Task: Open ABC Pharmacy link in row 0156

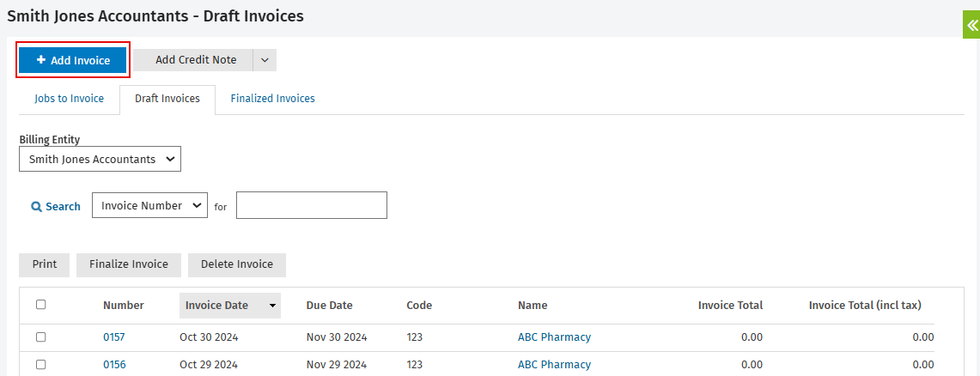Action: click(554, 365)
